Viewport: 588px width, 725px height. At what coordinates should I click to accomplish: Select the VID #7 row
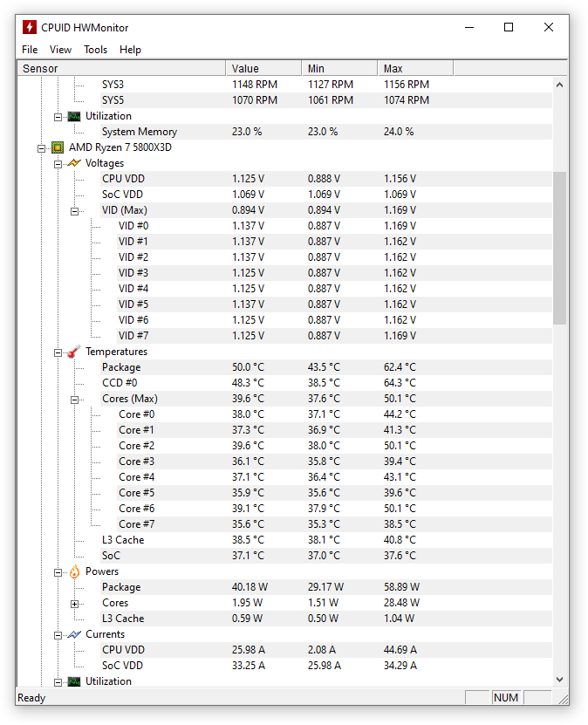(334, 336)
